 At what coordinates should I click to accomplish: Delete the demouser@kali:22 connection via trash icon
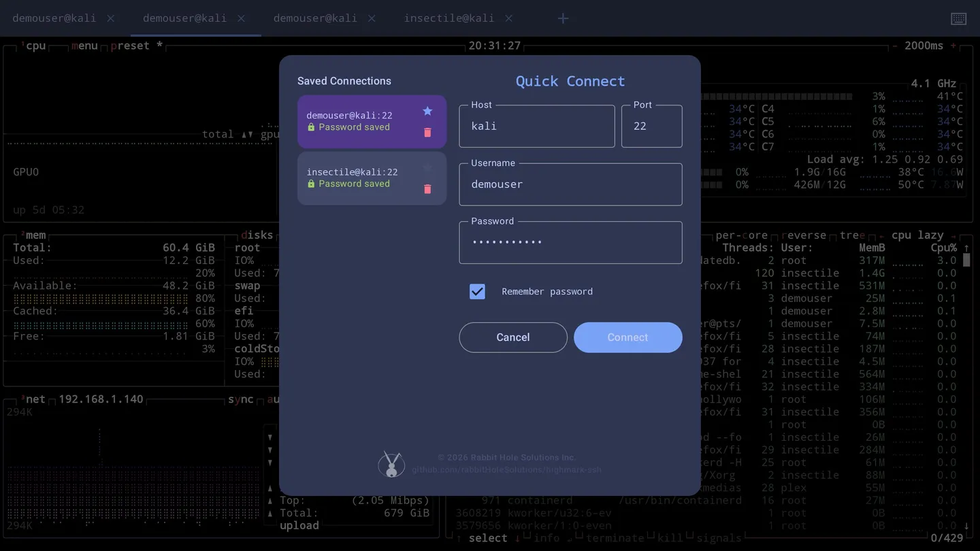[427, 133]
